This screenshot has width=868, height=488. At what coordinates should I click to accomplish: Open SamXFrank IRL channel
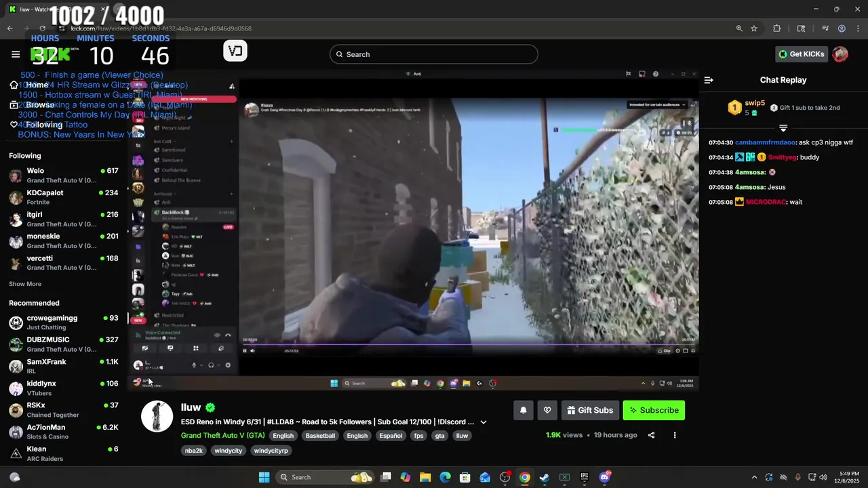tap(65, 367)
